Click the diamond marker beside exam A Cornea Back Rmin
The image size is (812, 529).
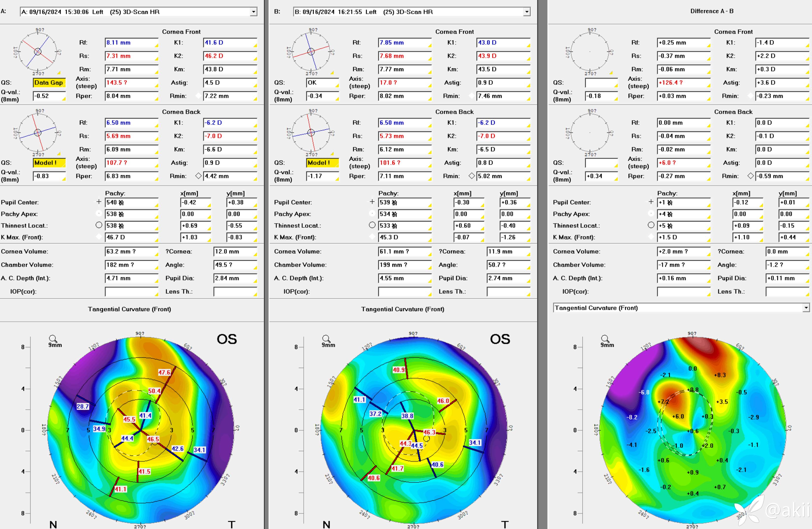199,176
